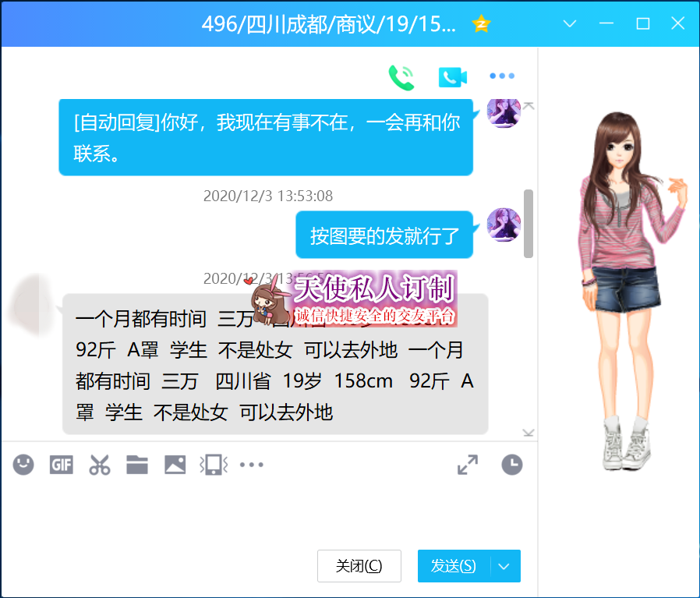
Task: Click the yellow star membership badge in title bar
Action: coord(481,23)
